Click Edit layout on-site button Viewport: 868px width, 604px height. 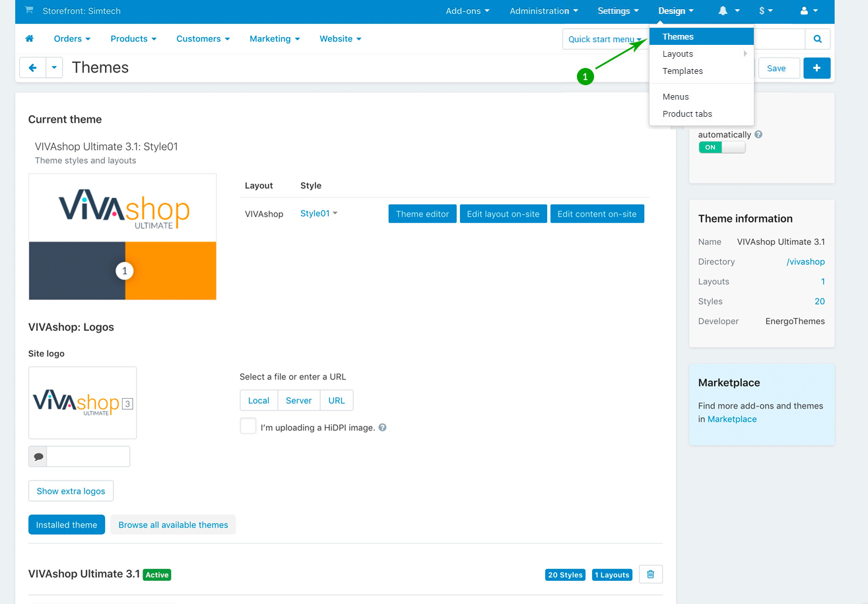pos(504,214)
